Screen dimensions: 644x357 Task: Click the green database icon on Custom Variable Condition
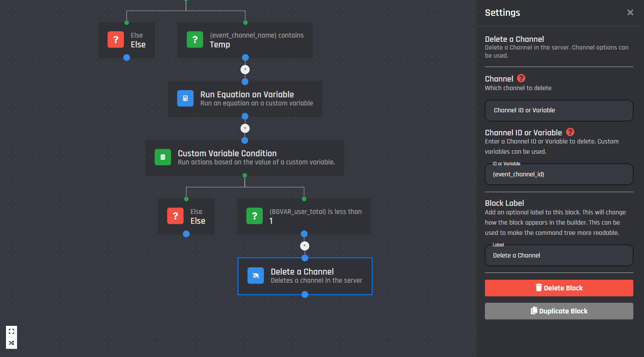pos(162,157)
